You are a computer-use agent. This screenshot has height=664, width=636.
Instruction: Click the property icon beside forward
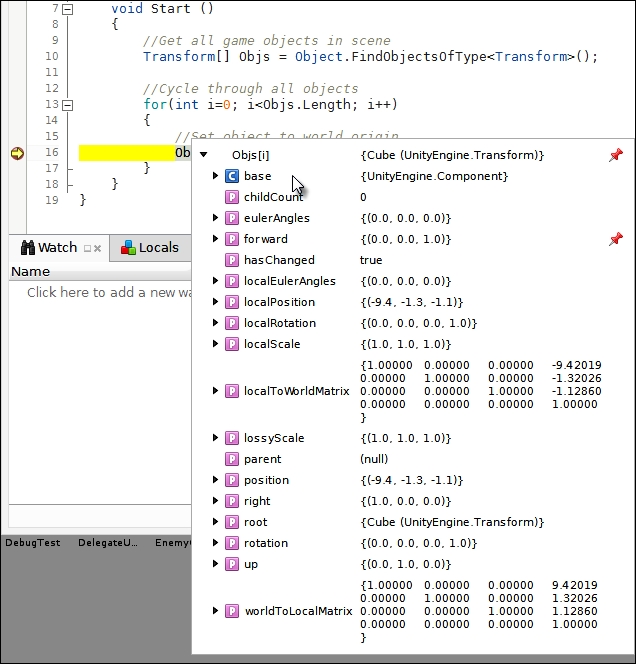[x=232, y=239]
